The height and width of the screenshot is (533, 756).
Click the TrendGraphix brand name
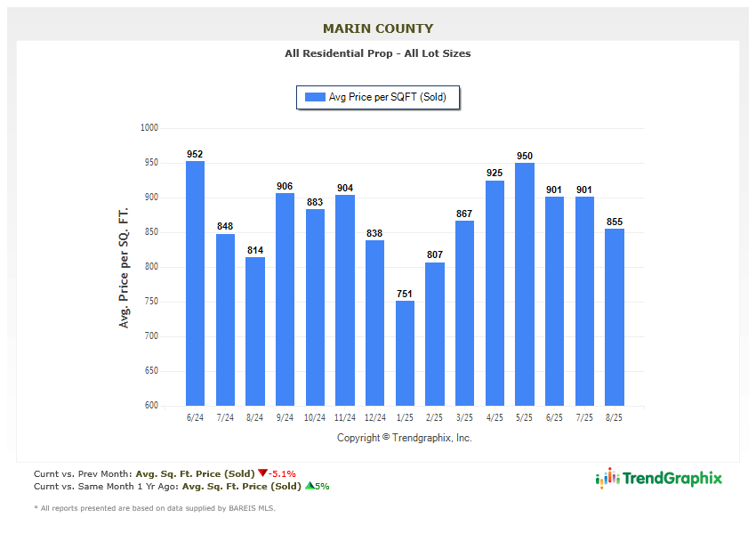pyautogui.click(x=672, y=479)
